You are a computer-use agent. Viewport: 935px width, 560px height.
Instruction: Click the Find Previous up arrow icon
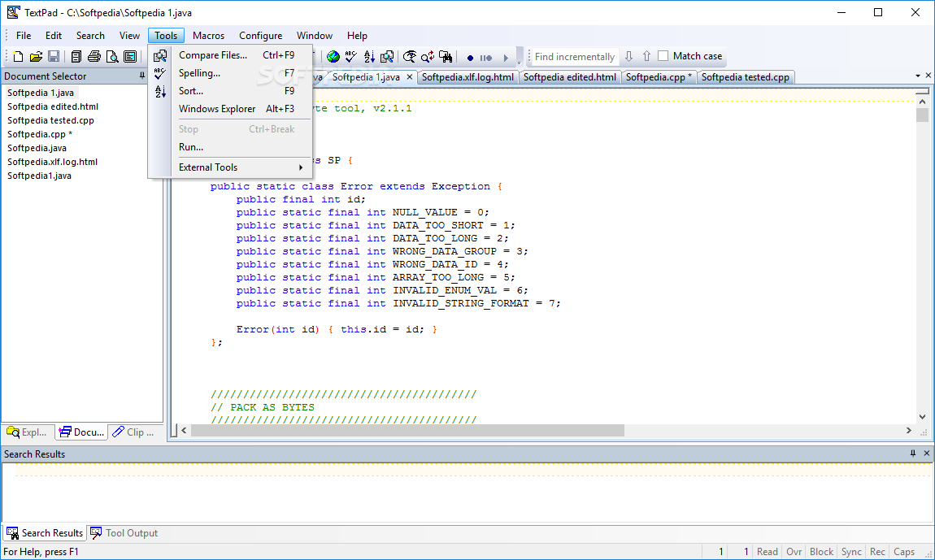pos(646,57)
